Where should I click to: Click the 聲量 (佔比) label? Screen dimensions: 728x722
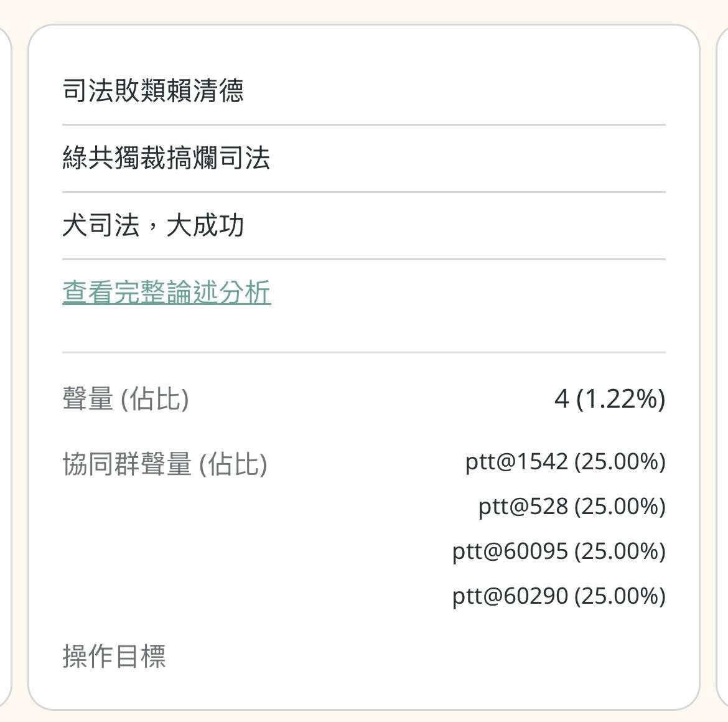pyautogui.click(x=125, y=398)
